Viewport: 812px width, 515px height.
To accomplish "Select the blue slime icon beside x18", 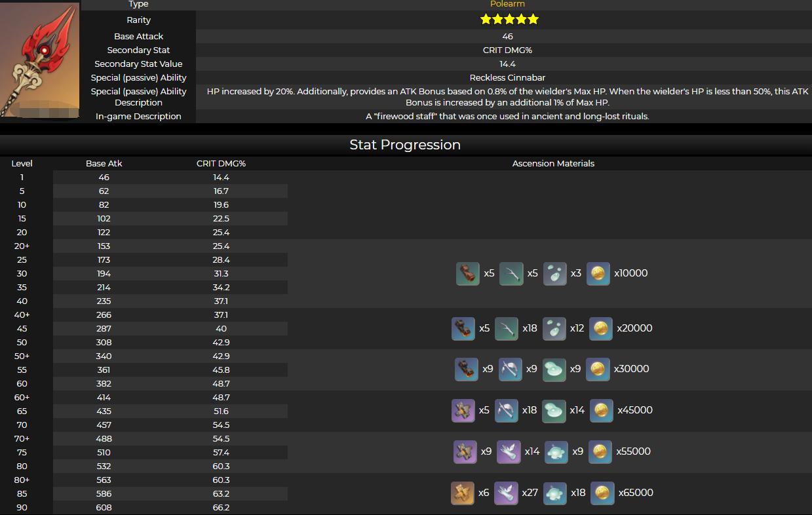I will [554, 493].
